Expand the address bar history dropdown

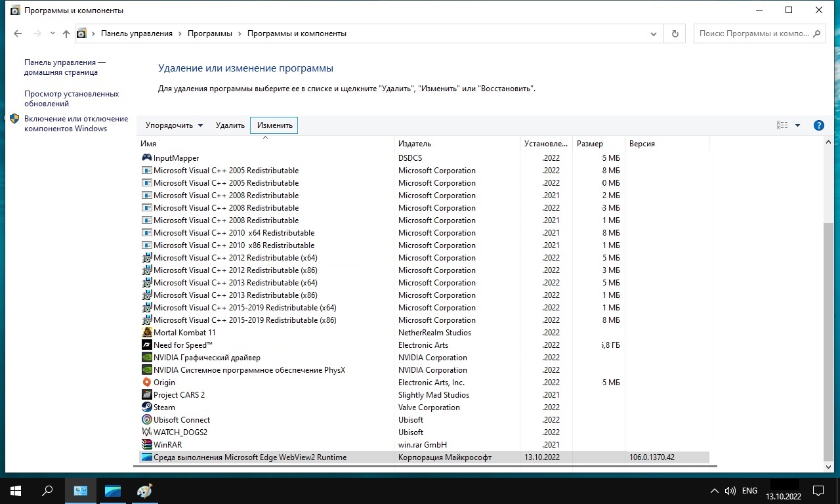(654, 33)
